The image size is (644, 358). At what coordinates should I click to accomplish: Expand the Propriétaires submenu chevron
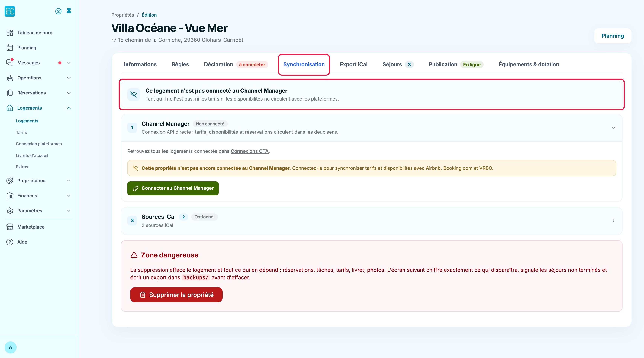69,181
